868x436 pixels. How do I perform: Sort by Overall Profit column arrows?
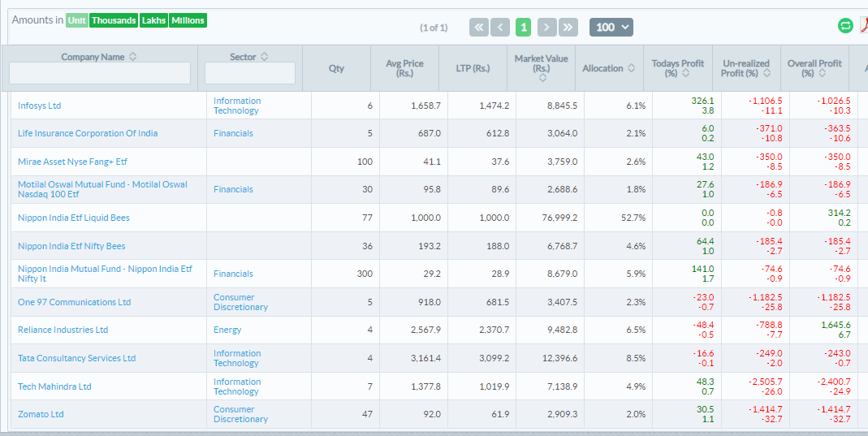(822, 73)
